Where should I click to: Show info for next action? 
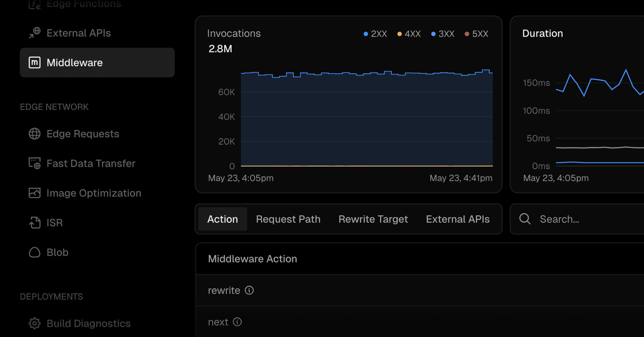point(237,322)
